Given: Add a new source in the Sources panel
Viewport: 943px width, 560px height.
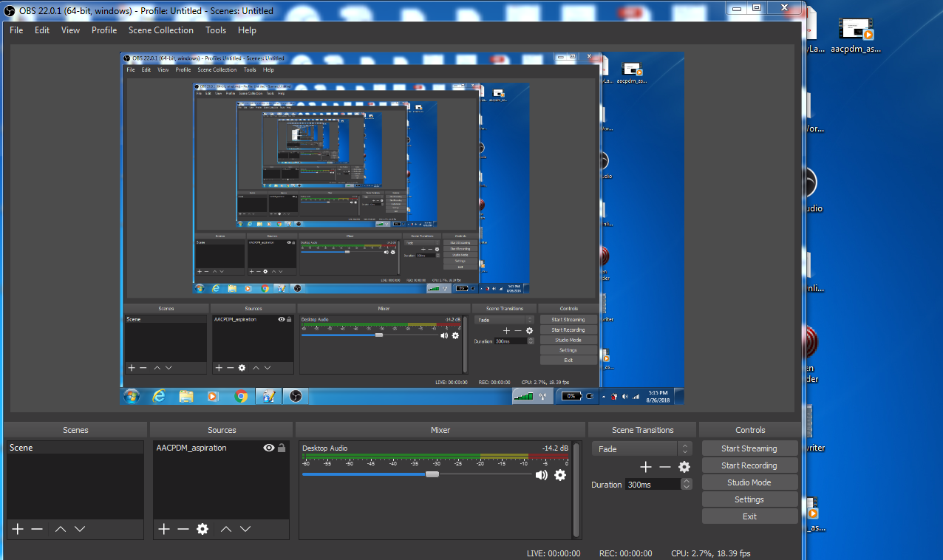Looking at the screenshot, I should [x=164, y=529].
